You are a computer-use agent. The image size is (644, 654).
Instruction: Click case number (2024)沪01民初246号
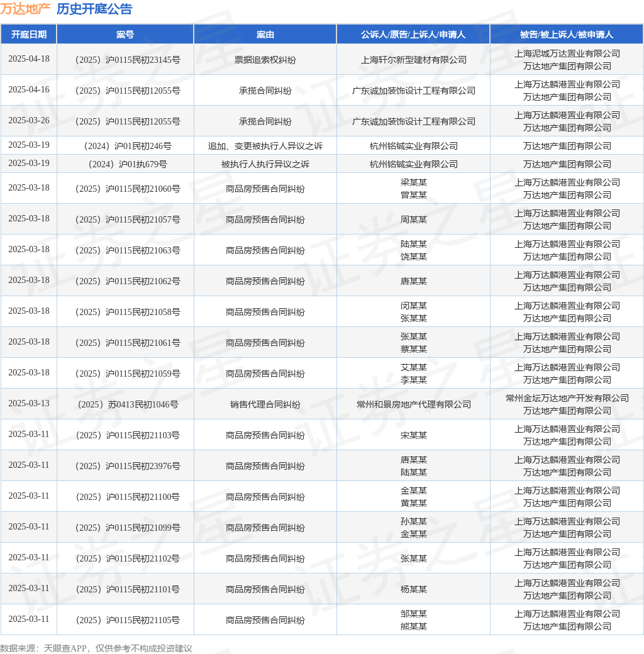point(128,146)
